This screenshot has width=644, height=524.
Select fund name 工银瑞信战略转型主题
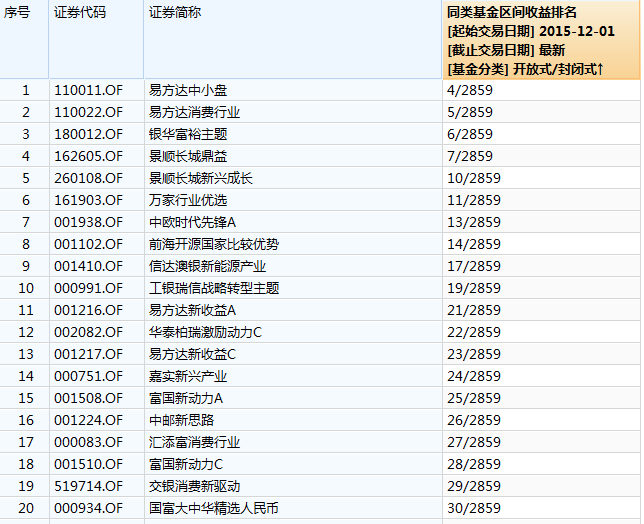tap(214, 288)
